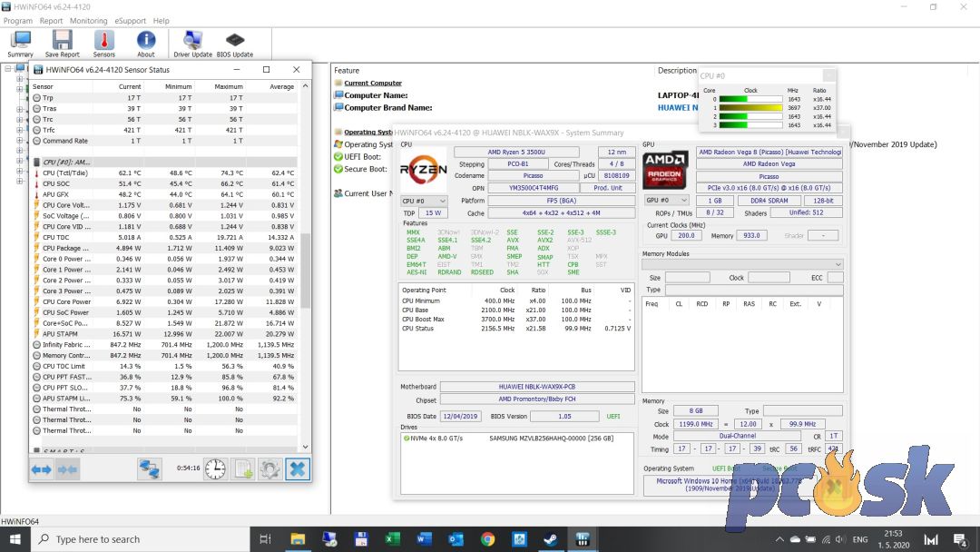Open the Sensors thermometer icon
Screen dimensions: 980x552
(x=103, y=44)
